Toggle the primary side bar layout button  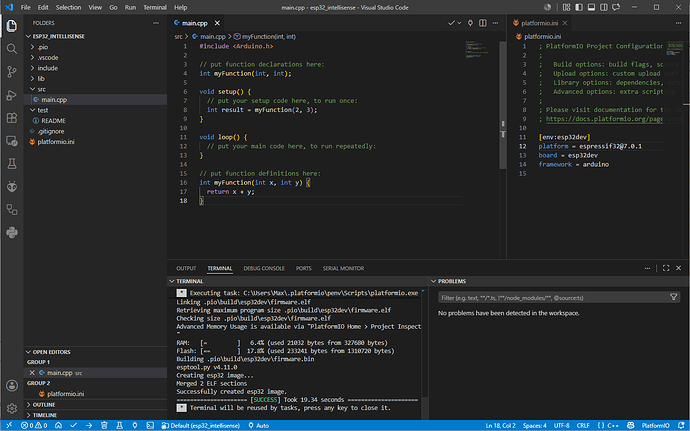(x=579, y=7)
